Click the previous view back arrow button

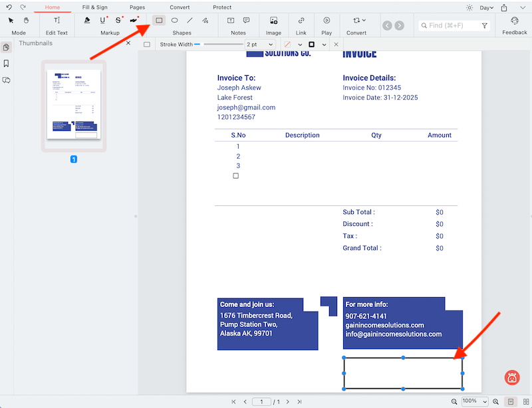coord(387,25)
